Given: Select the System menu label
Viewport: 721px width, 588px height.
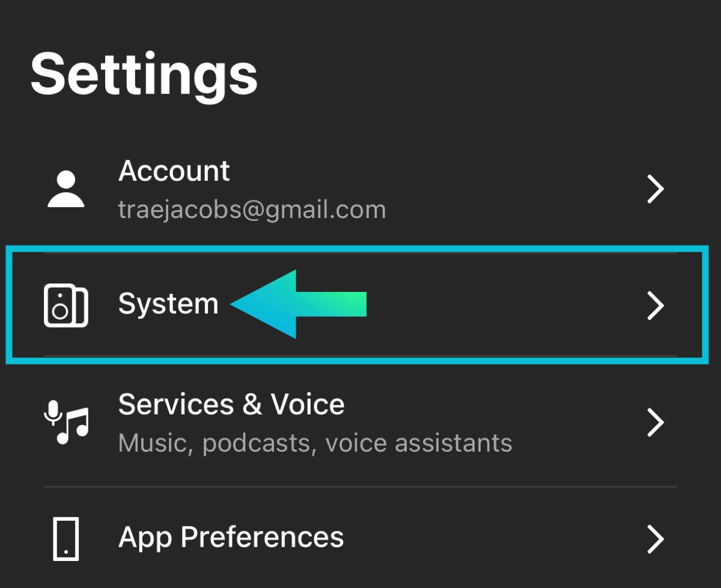Looking at the screenshot, I should coord(168,304).
